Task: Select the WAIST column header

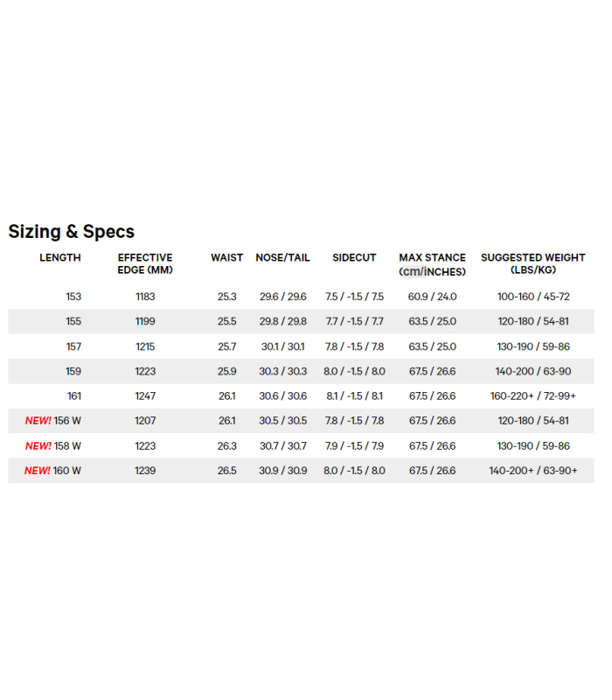Action: [x=226, y=258]
